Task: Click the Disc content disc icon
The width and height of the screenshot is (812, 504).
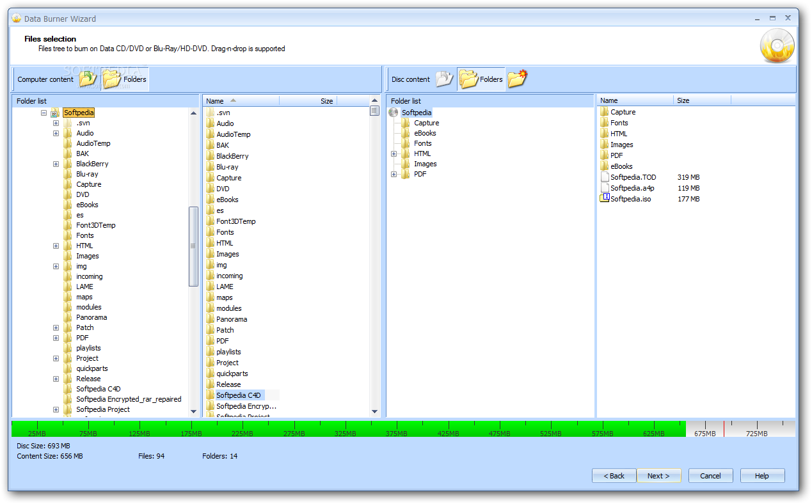Action: pyautogui.click(x=444, y=79)
